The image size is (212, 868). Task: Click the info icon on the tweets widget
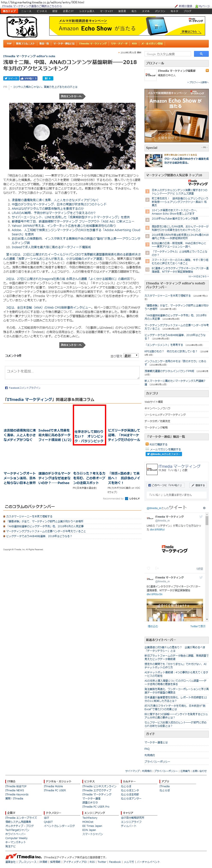point(204,508)
